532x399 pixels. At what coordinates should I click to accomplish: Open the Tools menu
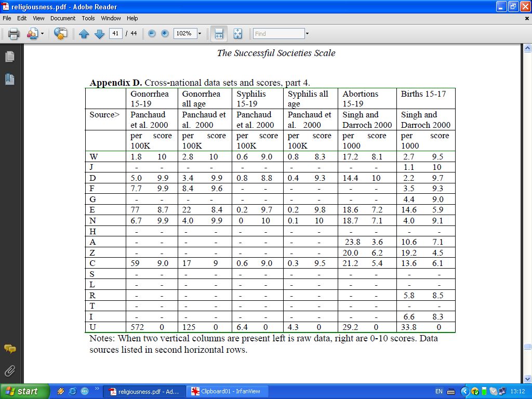(x=88, y=18)
